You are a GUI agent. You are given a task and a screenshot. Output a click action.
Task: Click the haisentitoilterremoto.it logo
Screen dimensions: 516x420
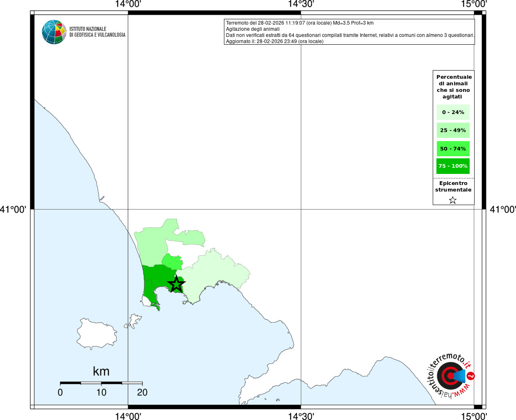(451, 375)
